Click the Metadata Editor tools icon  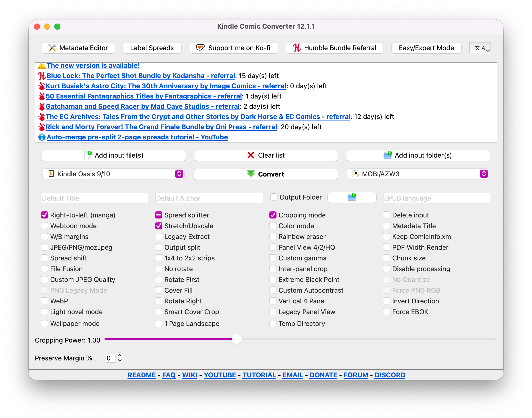coord(52,48)
